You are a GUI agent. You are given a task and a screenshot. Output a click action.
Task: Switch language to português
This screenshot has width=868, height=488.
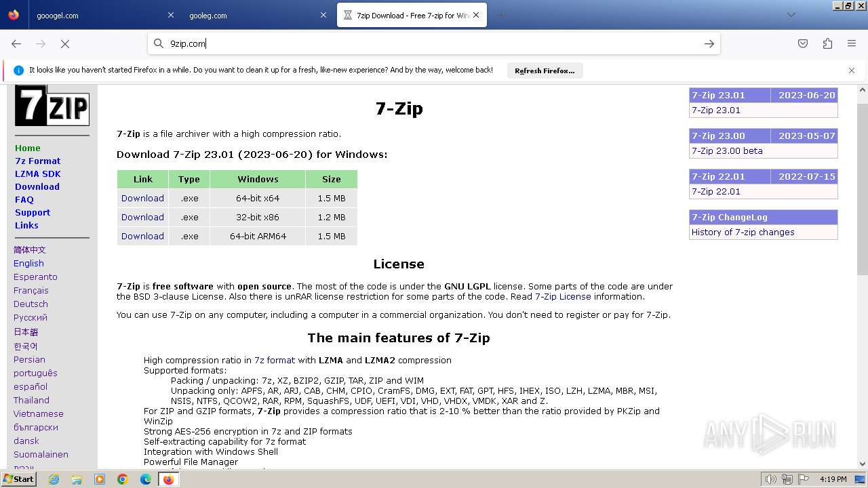(x=35, y=373)
